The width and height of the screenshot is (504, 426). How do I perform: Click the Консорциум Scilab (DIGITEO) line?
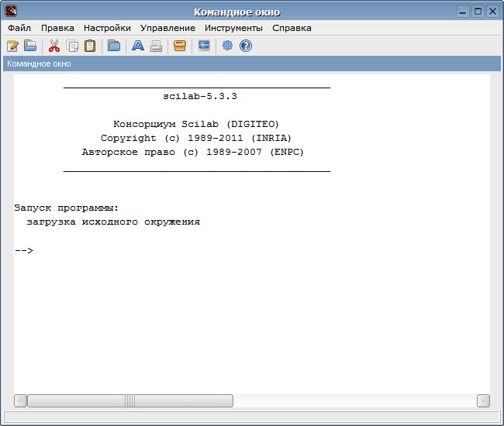coord(196,124)
